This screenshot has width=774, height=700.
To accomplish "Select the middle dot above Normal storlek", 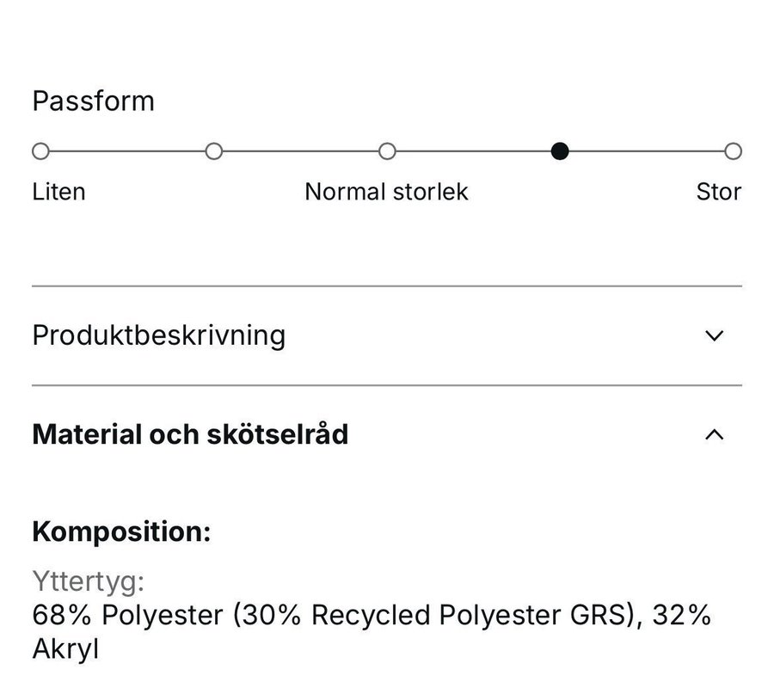I will (387, 151).
